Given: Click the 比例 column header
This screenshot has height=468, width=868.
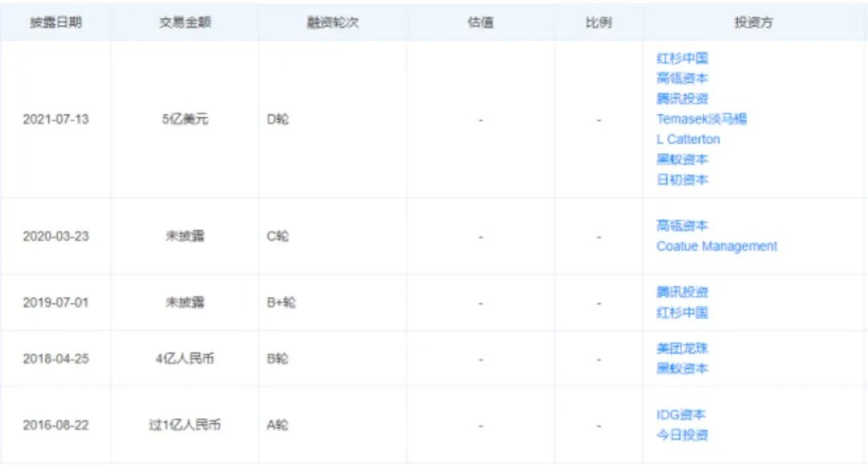Looking at the screenshot, I should (x=599, y=23).
